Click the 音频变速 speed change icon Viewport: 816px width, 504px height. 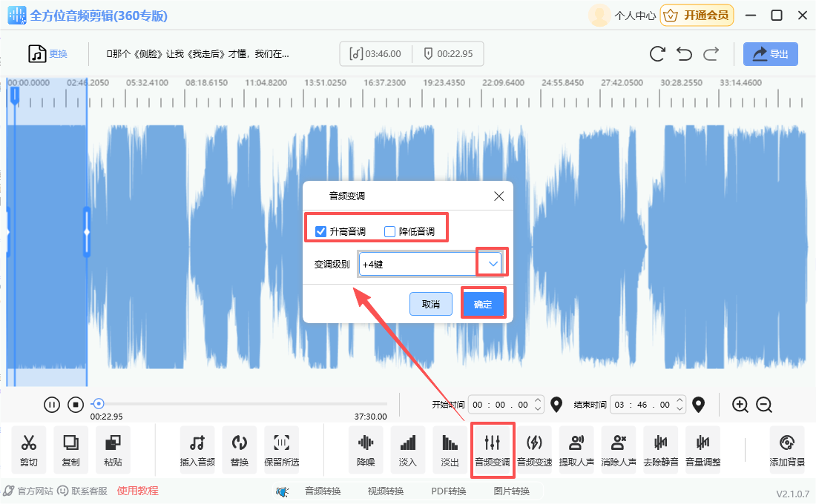click(534, 449)
